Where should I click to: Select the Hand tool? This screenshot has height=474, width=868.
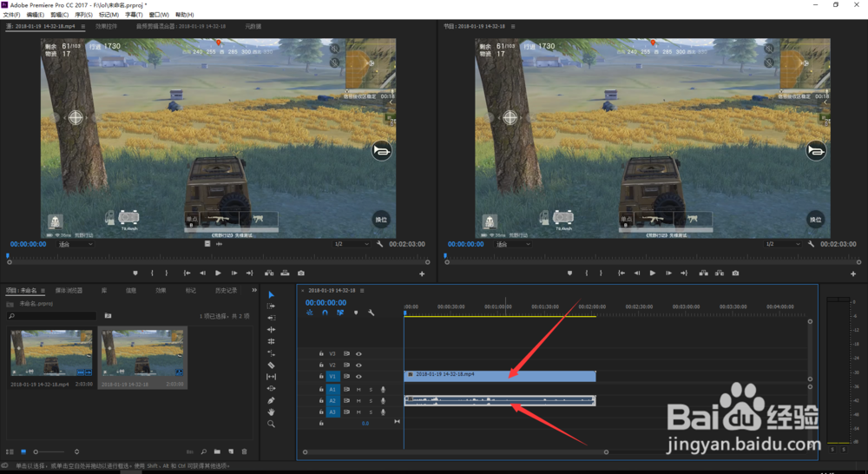[271, 412]
